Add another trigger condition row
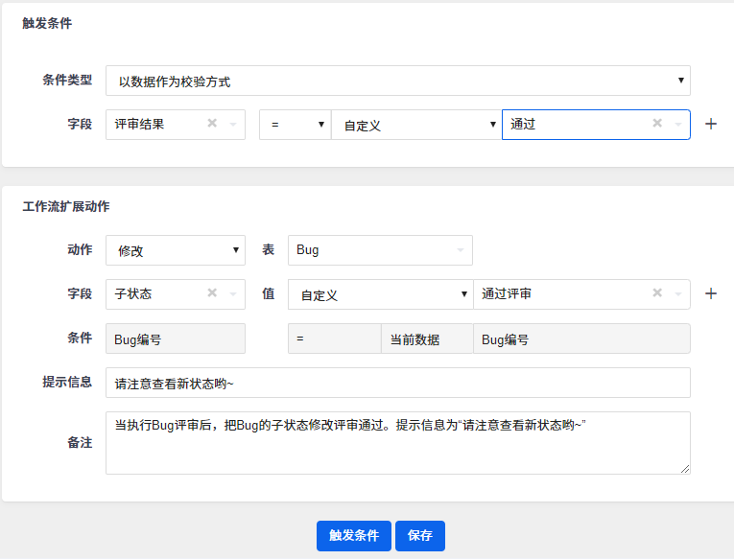The height and width of the screenshot is (560, 734). (x=711, y=124)
